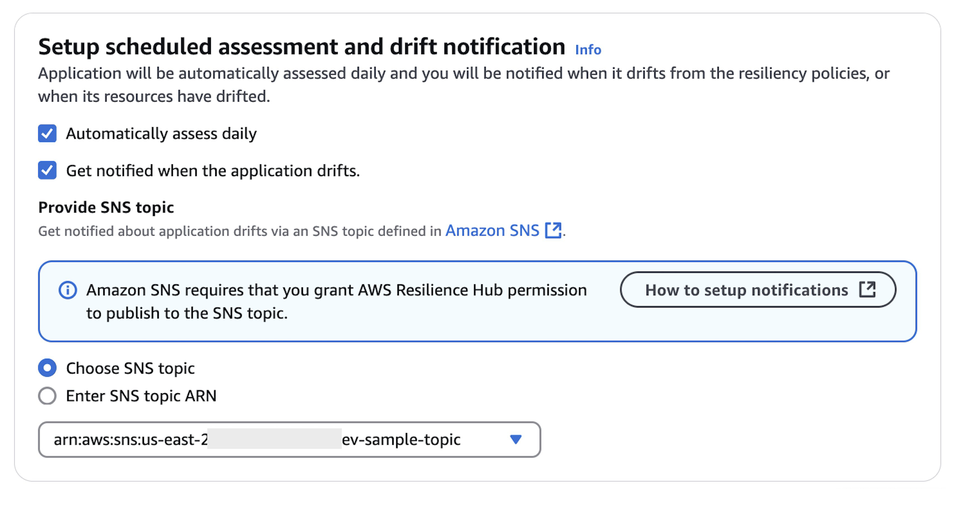The image size is (980, 525).
Task: Click the How to setup notifications button
Action: (758, 289)
